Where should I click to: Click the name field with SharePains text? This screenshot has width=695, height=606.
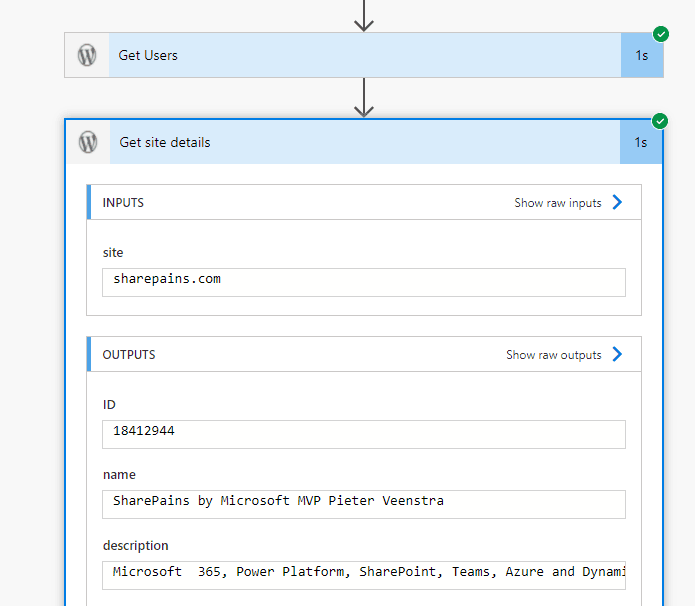(x=364, y=504)
